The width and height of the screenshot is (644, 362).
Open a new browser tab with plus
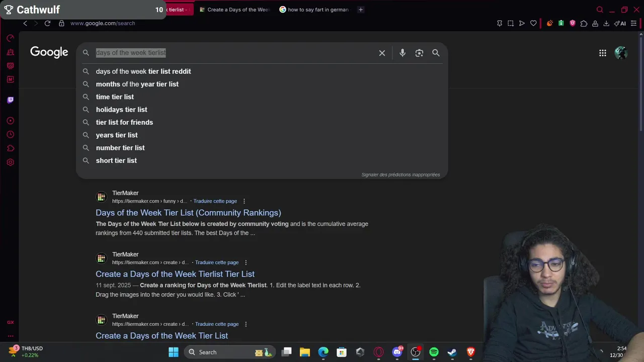(360, 10)
